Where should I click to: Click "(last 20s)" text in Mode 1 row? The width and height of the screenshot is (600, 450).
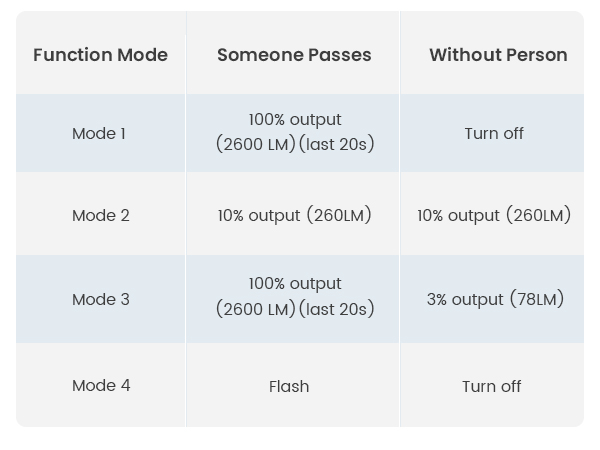coord(336,145)
